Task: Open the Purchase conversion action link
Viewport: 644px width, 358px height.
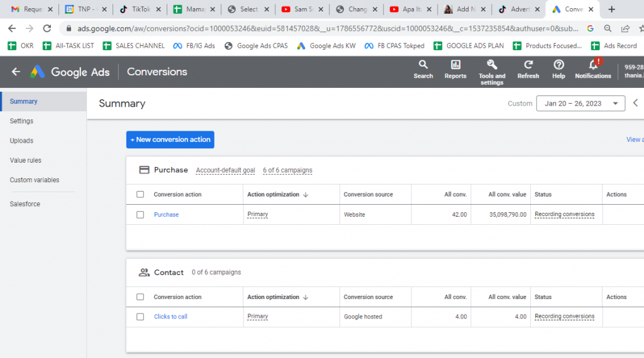Action: (166, 214)
